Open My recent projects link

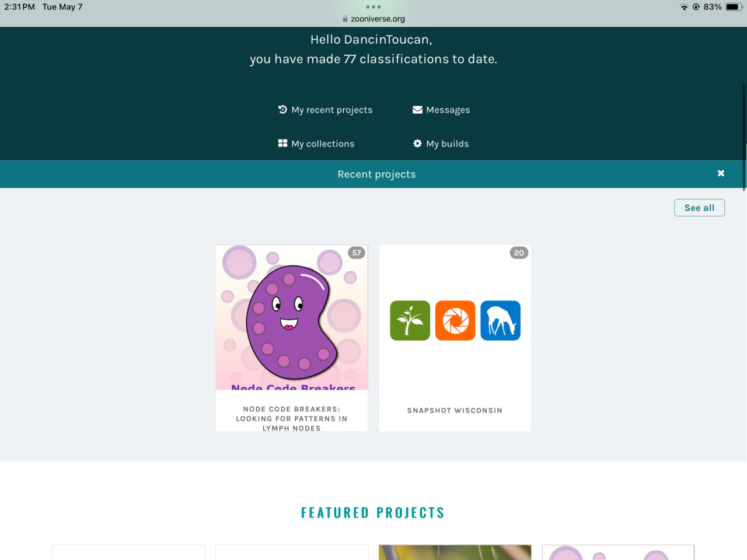click(331, 110)
